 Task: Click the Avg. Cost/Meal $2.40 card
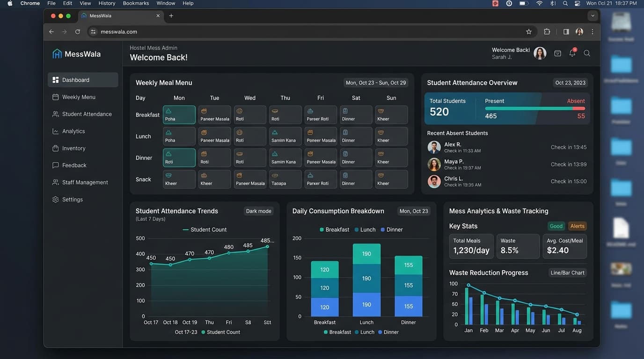[x=565, y=246]
